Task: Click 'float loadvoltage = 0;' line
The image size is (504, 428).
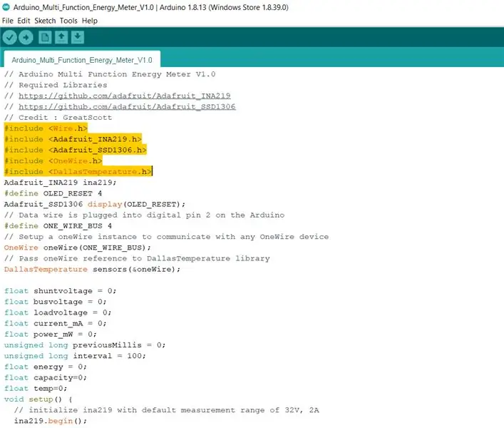Action: pos(58,312)
